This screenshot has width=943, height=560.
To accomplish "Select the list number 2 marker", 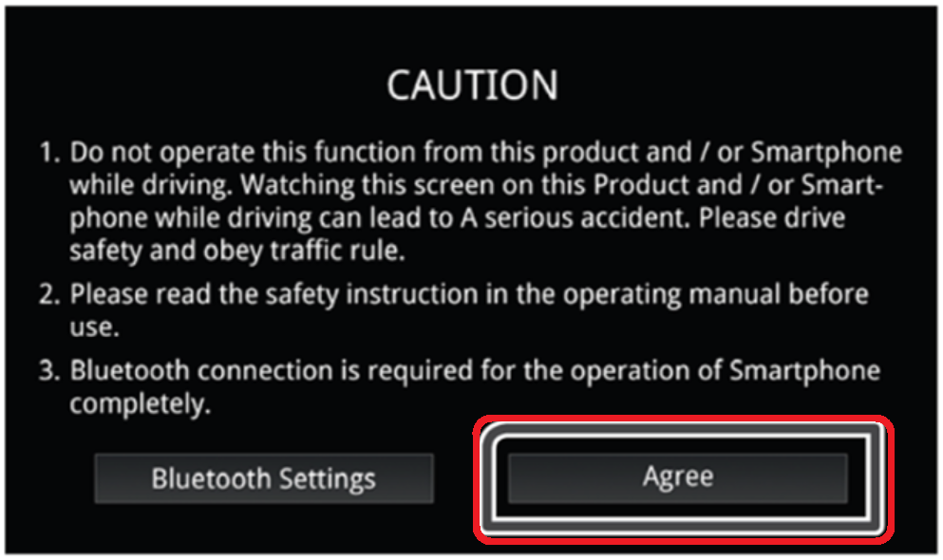I will [x=50, y=294].
